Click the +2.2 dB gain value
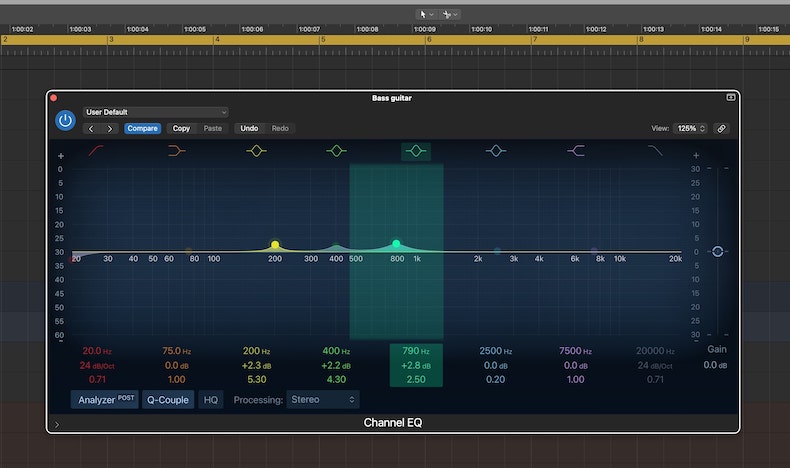 point(336,365)
